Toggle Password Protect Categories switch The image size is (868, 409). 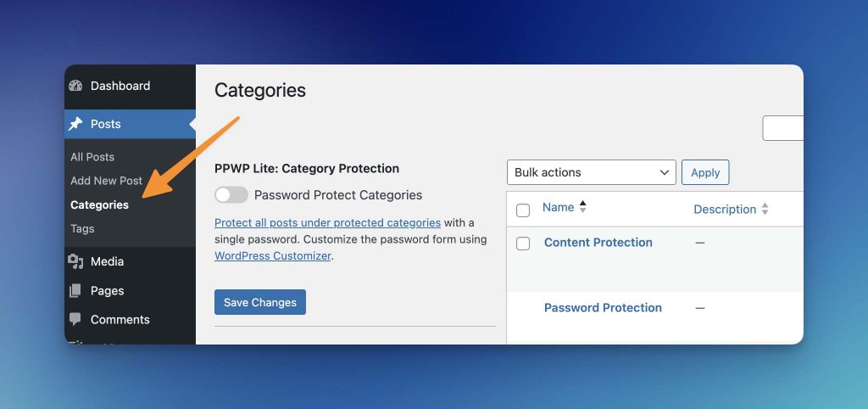[x=231, y=195]
